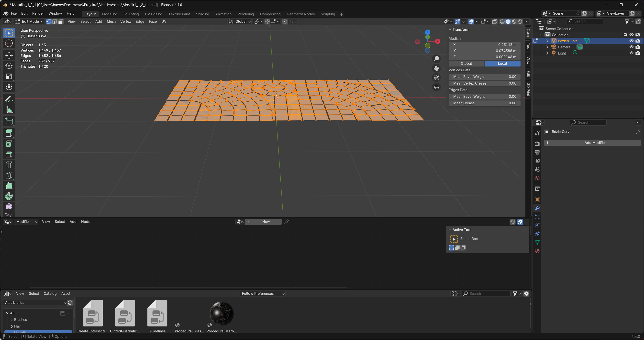Toggle the camera view button
This screenshot has height=340, width=644.
(x=436, y=77)
